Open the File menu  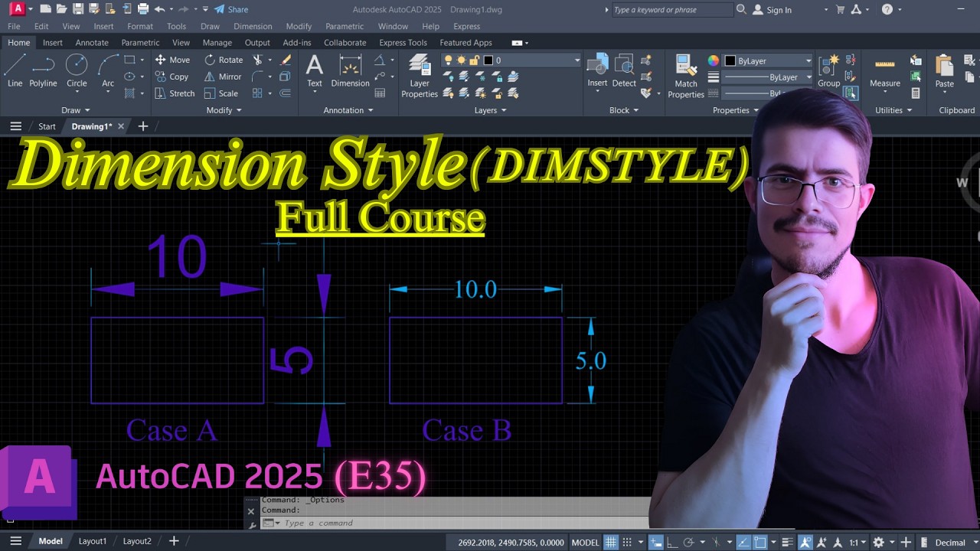[x=14, y=26]
